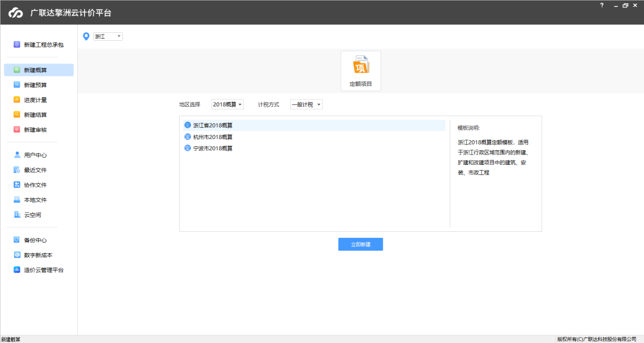Viewport: 644px width, 343px height.
Task: Select the 新建概算 menu item
Action: [35, 70]
